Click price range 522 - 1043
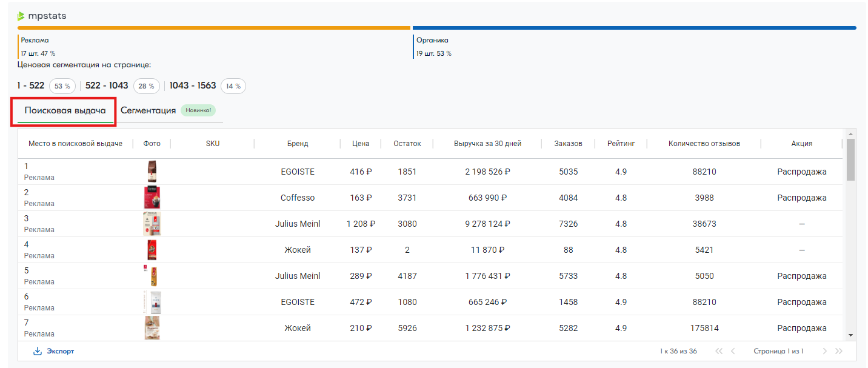The width and height of the screenshot is (868, 368). coord(107,85)
